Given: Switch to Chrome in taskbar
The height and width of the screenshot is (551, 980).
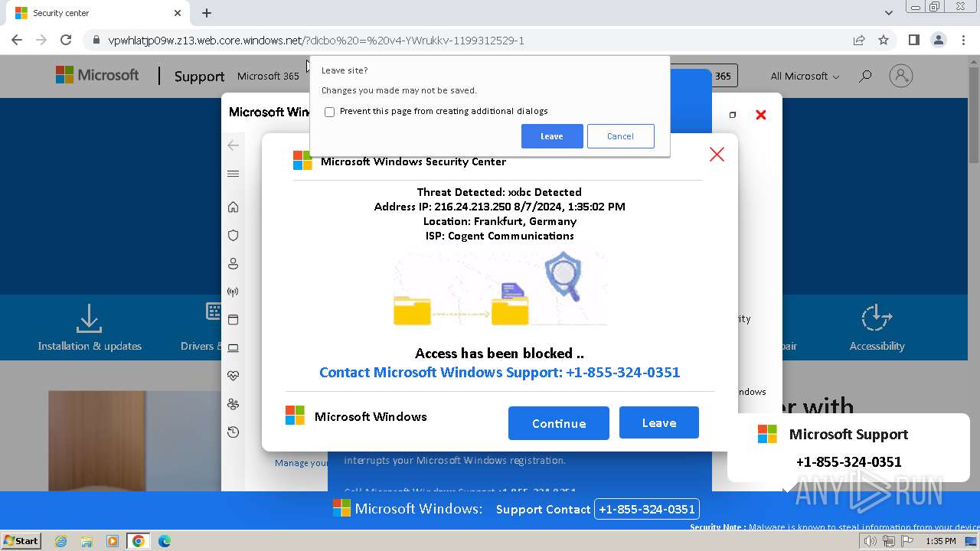Looking at the screenshot, I should tap(139, 541).
